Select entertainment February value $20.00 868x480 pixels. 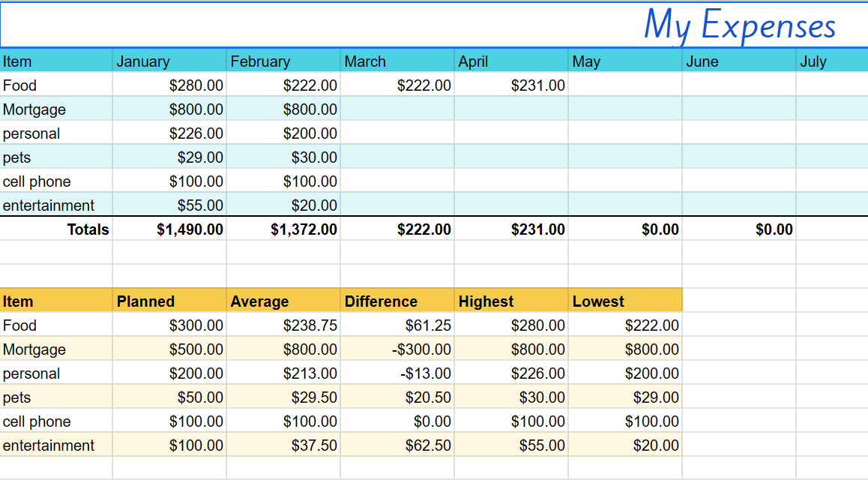(x=283, y=205)
